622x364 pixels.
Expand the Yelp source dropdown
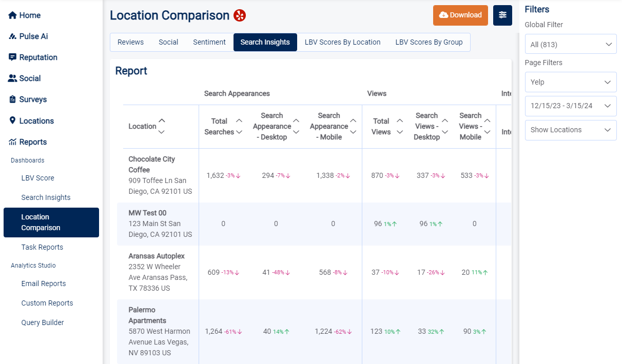tap(570, 82)
